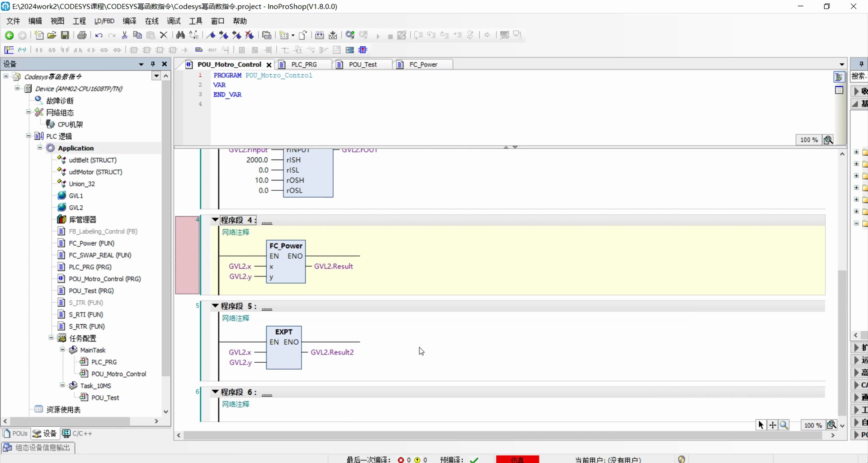This screenshot has width=868, height=463.
Task: Insert network with first LD toolbar icon
Action: [9, 50]
